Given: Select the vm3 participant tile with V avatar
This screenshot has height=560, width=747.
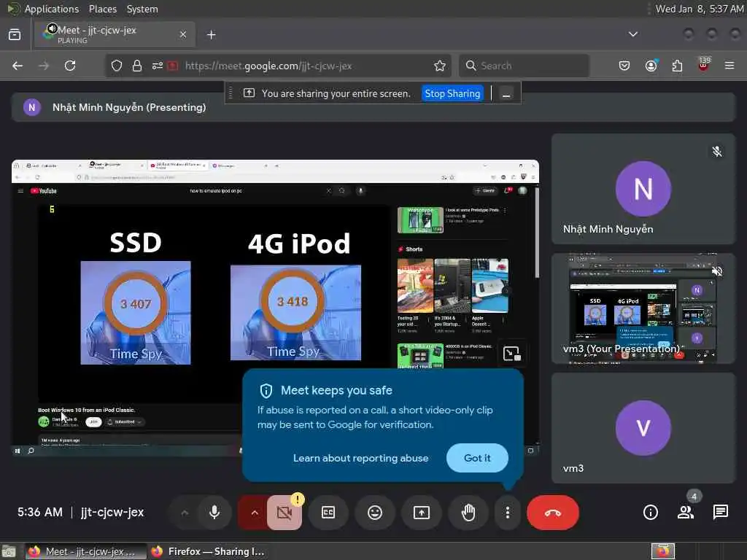Looking at the screenshot, I should tap(643, 428).
